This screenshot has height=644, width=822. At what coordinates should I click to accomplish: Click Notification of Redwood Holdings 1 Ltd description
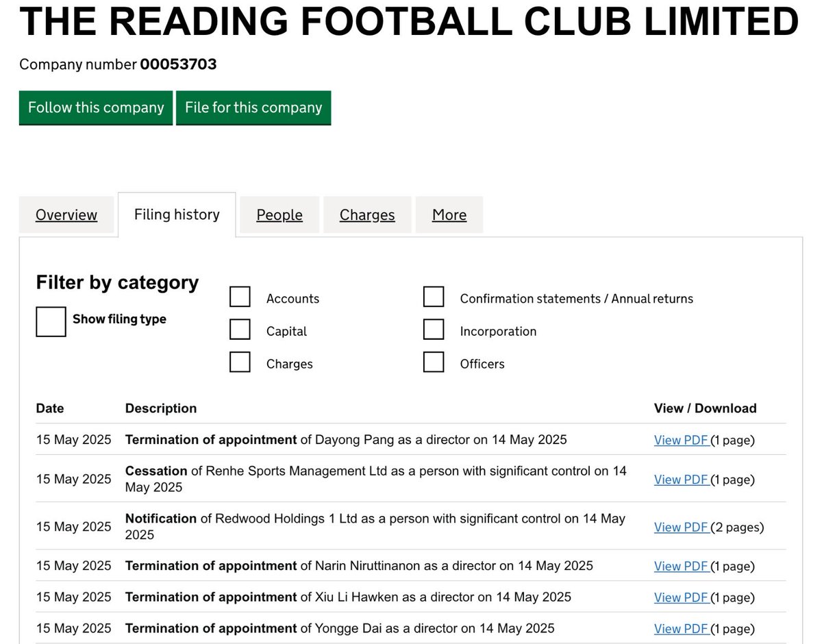tap(375, 526)
